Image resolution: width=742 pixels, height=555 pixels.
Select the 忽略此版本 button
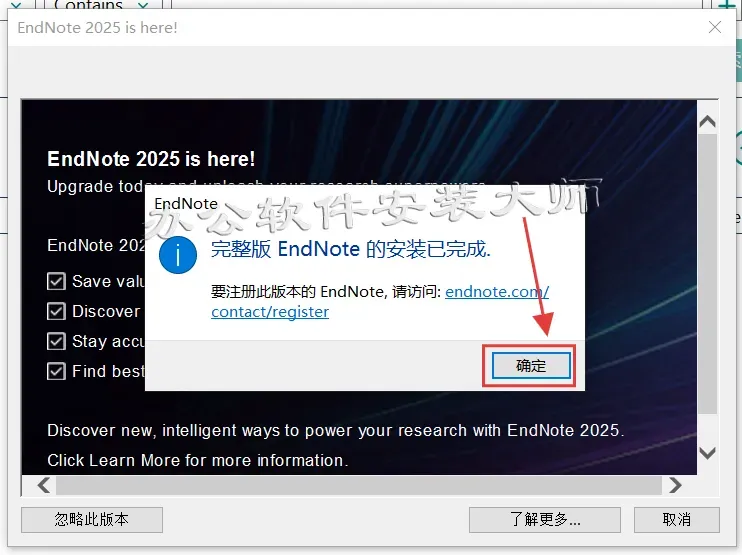point(92,520)
